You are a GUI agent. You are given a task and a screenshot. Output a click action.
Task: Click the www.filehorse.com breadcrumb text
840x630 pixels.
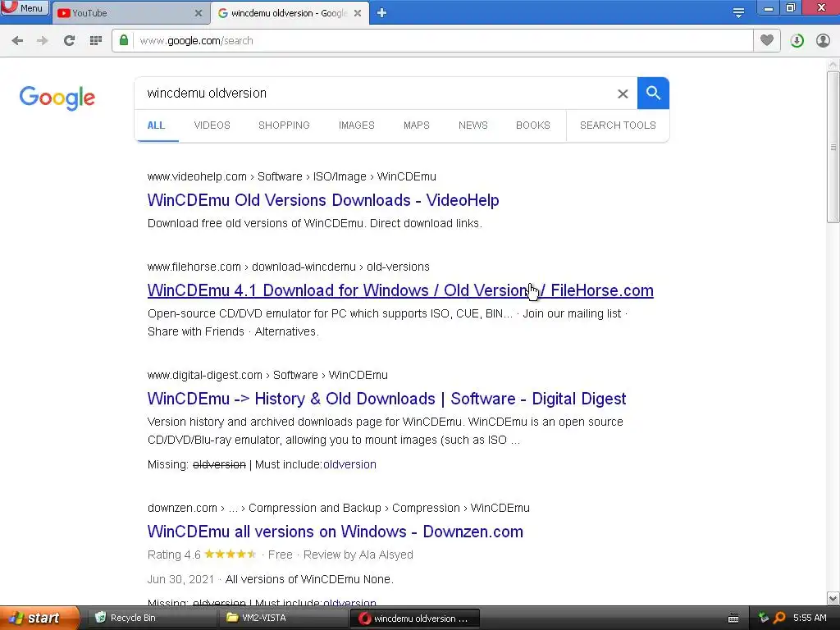(x=194, y=267)
